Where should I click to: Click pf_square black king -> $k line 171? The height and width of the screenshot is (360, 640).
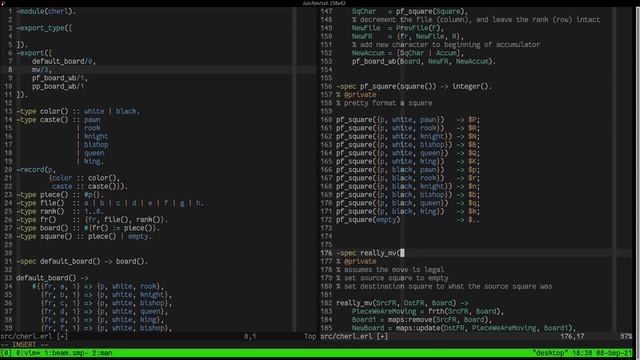408,211
